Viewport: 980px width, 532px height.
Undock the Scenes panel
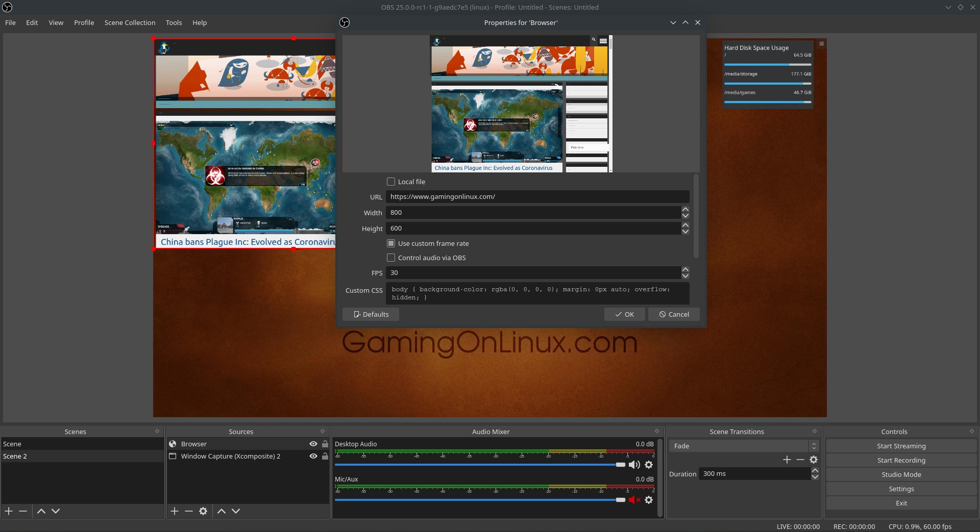pos(157,431)
